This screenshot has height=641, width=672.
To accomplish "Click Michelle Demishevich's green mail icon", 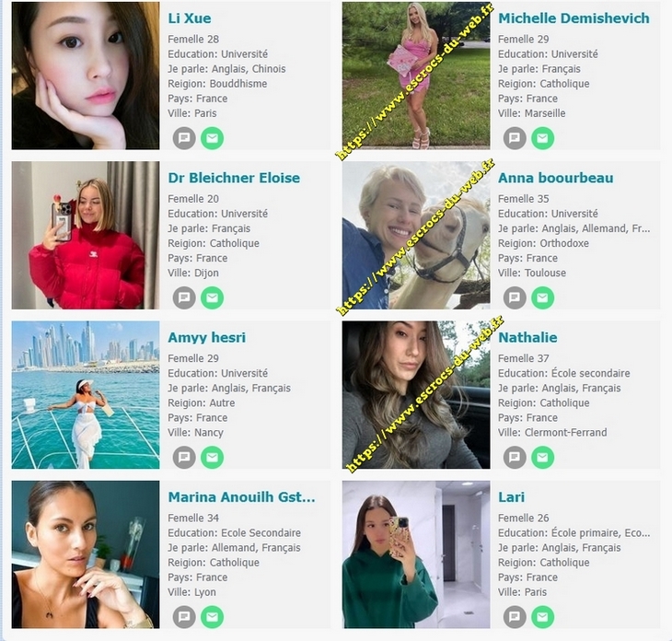I will tap(542, 138).
